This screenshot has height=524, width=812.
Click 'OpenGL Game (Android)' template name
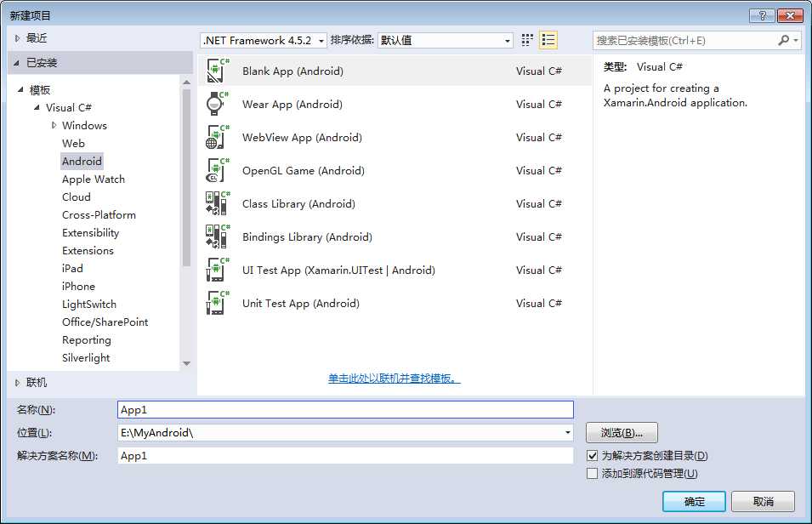(304, 171)
